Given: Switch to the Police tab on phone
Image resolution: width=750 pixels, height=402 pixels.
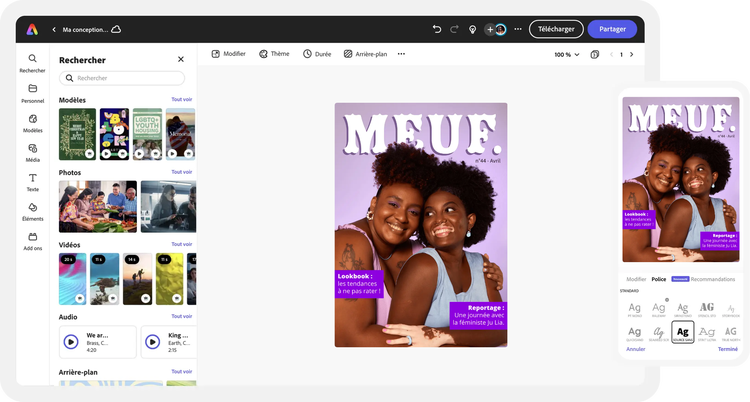Looking at the screenshot, I should tap(659, 279).
